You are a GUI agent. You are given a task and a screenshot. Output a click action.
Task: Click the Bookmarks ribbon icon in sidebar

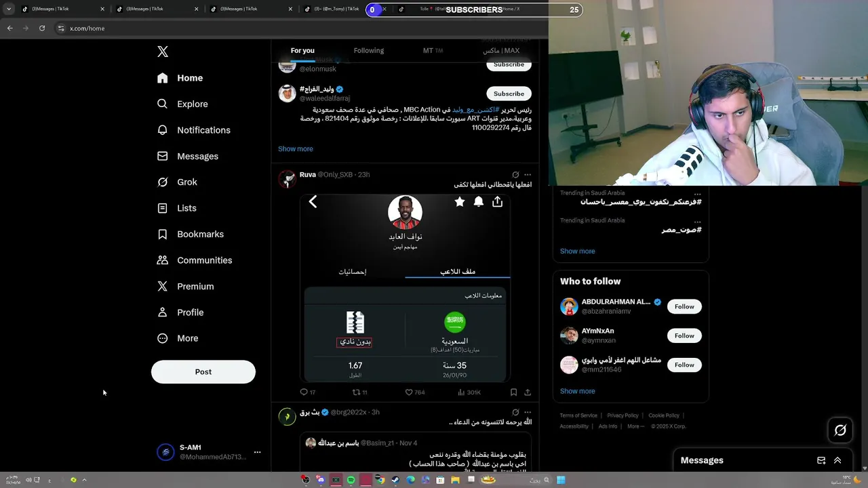(163, 234)
